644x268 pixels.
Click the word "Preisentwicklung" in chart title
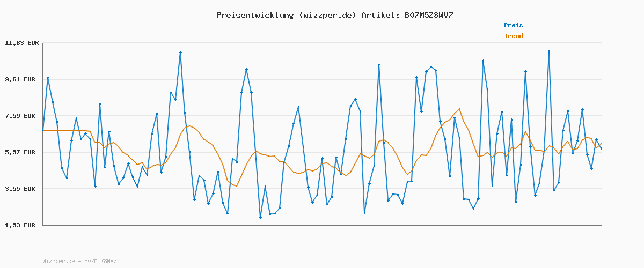(254, 15)
